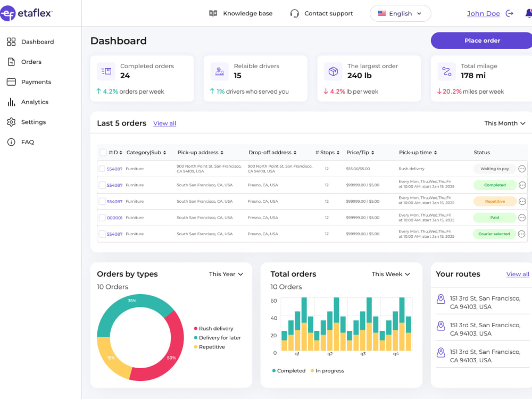Open the Dashboard sidebar grid icon
This screenshot has height=399, width=532.
pos(11,41)
